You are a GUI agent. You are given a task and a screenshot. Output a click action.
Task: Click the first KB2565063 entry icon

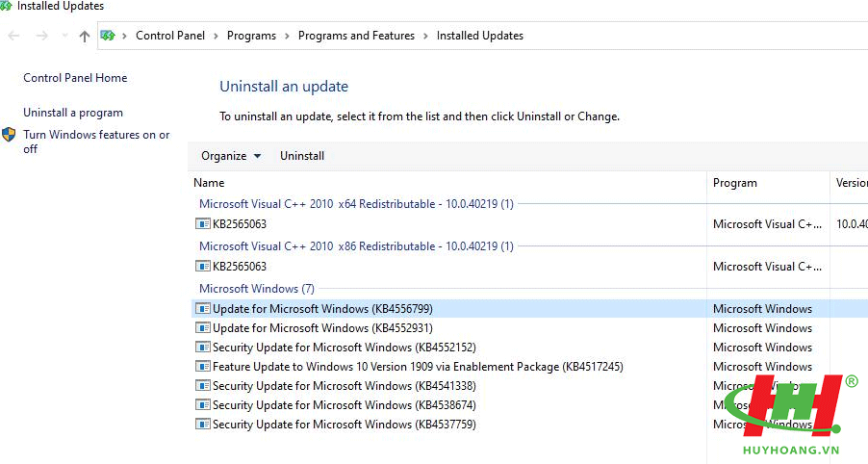pos(203,223)
